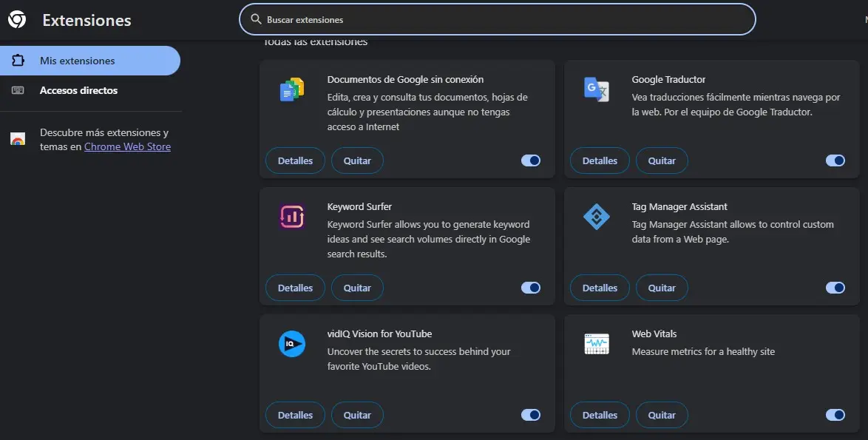Focus the Buscar extensiones search field
This screenshot has width=868, height=440.
click(497, 19)
